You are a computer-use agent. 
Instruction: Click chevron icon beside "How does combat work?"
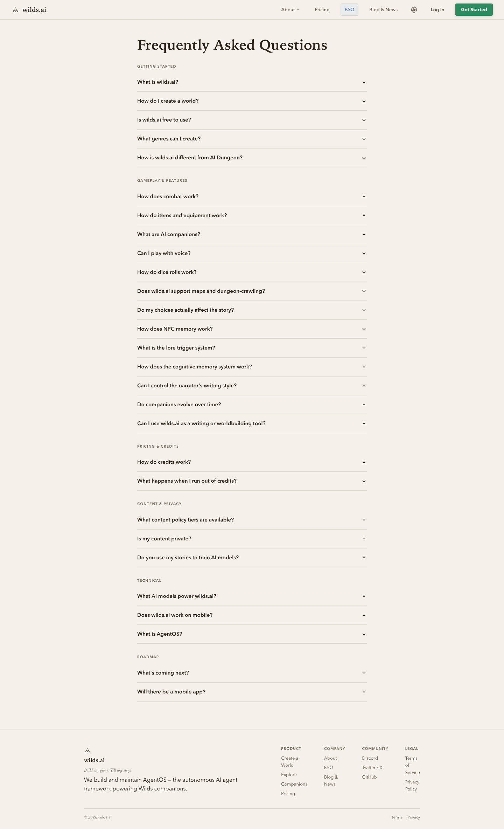[x=364, y=197]
